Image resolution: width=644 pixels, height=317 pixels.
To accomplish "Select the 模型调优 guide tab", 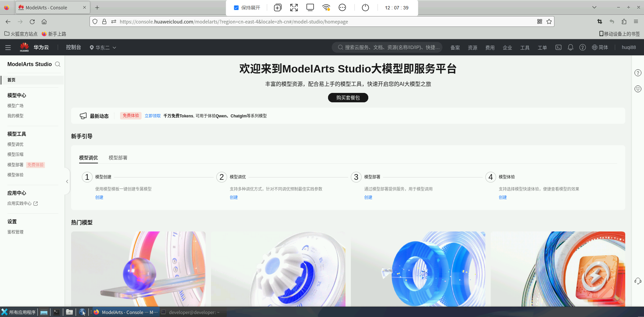I will (89, 158).
